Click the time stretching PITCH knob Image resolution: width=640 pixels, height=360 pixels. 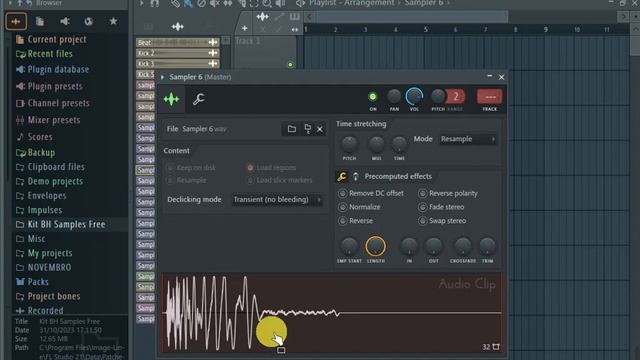(x=349, y=144)
